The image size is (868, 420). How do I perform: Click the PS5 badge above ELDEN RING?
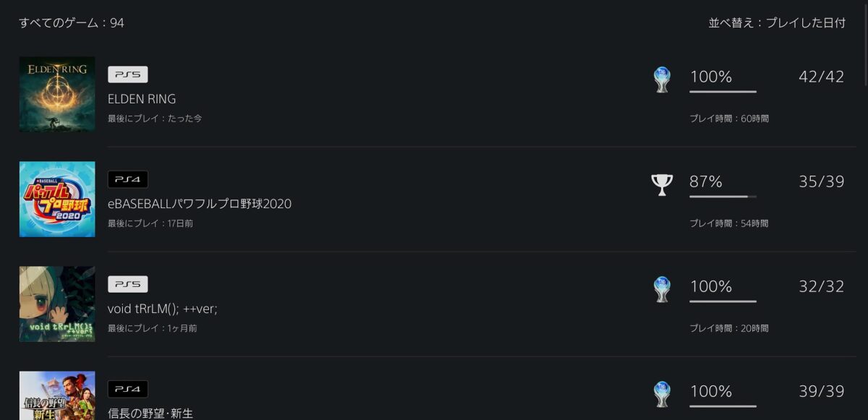tap(128, 74)
